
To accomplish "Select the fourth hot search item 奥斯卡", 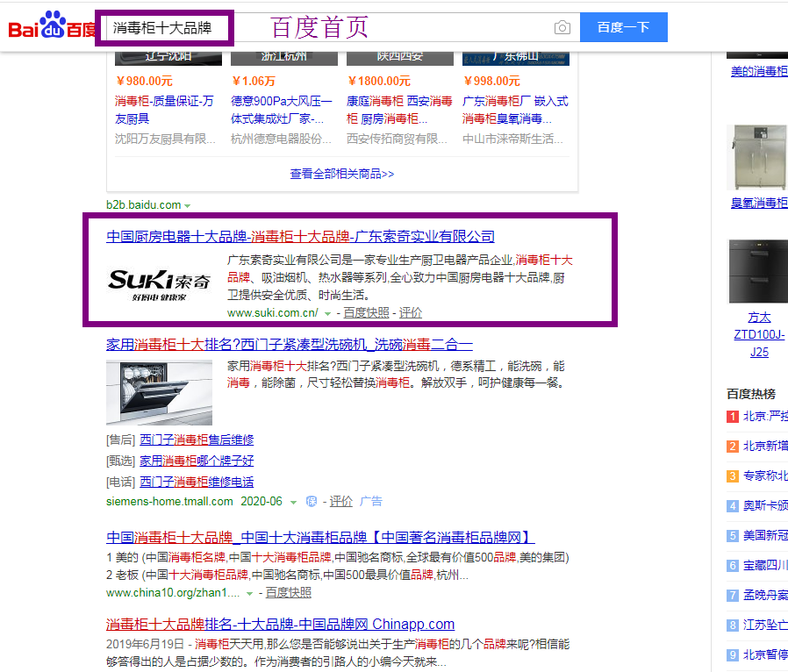I will [x=765, y=505].
